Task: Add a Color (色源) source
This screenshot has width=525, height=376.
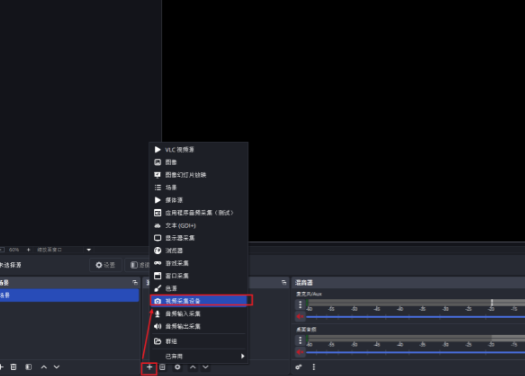Action: (x=199, y=289)
